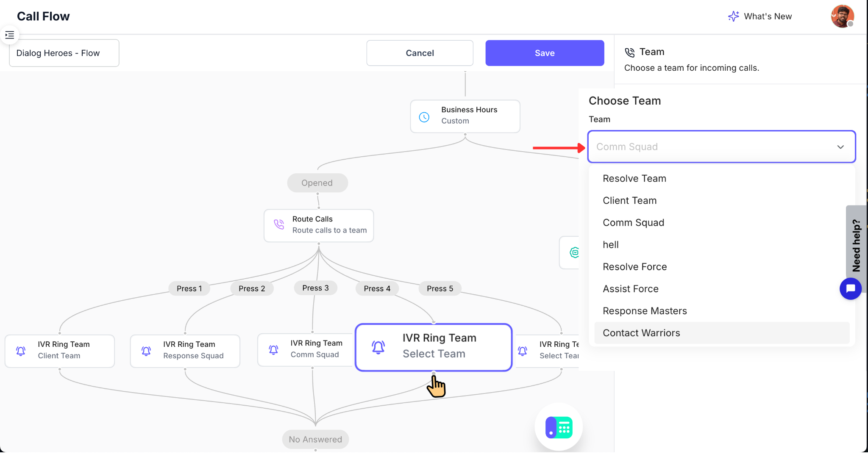This screenshot has height=454, width=868.
Task: Click the green partially hidden node icon
Action: (574, 253)
